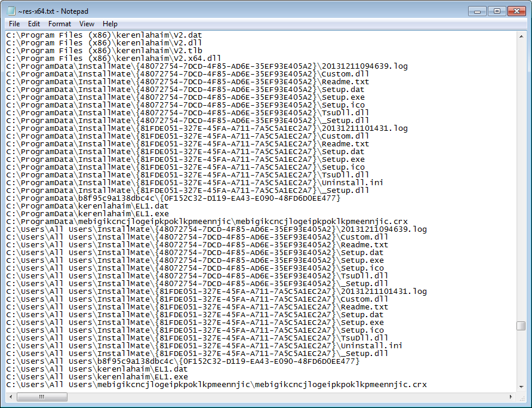
Task: Click the horizontal scrollbar left arrow
Action: [11, 397]
